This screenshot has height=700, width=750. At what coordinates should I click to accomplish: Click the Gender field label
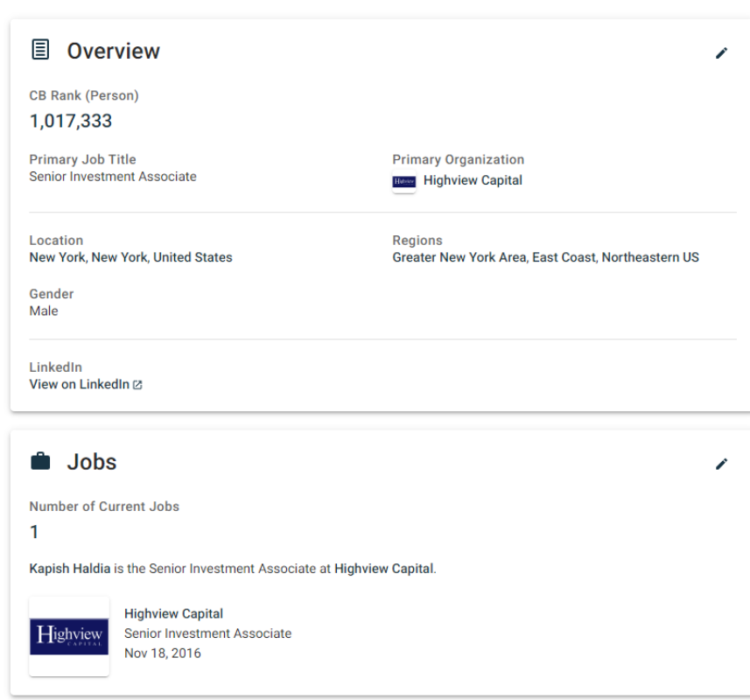coord(52,294)
